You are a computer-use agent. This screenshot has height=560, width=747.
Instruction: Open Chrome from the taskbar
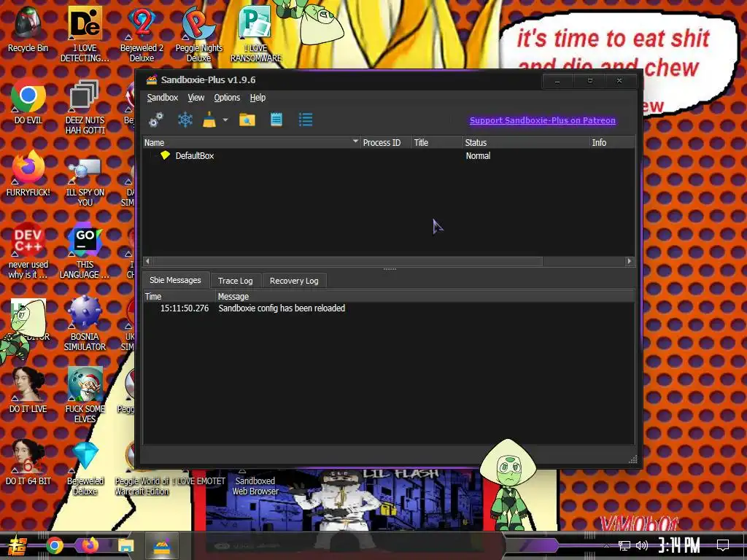tap(55, 545)
